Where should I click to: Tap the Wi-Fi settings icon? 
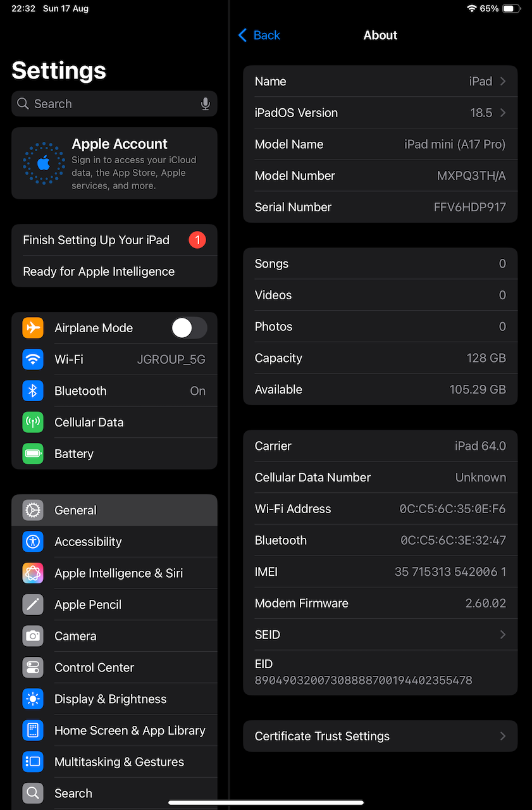pos(33,359)
